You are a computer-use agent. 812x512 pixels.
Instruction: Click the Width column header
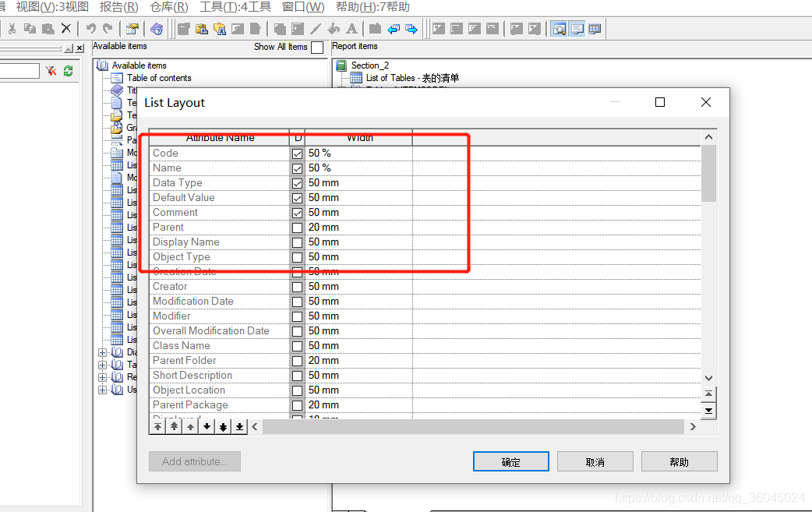[x=359, y=138]
